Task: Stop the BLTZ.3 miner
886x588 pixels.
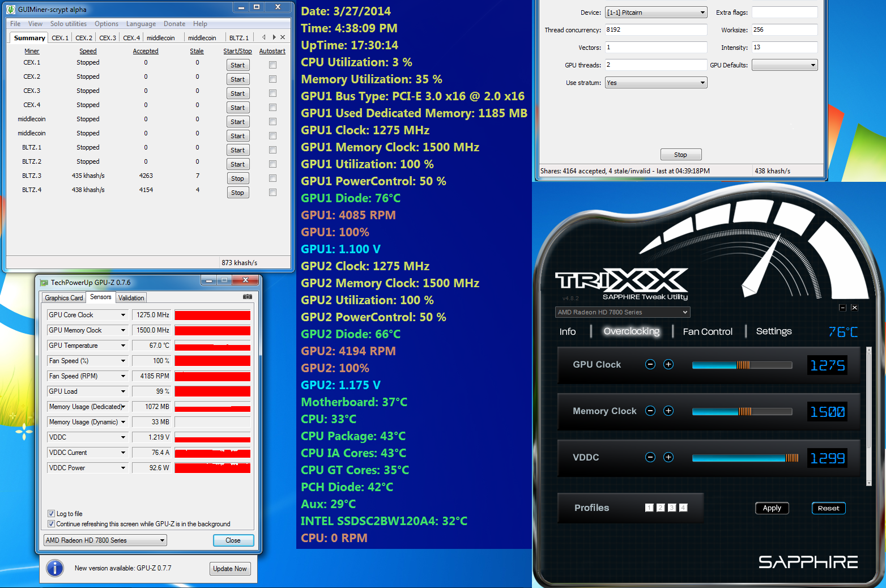Action: tap(238, 178)
